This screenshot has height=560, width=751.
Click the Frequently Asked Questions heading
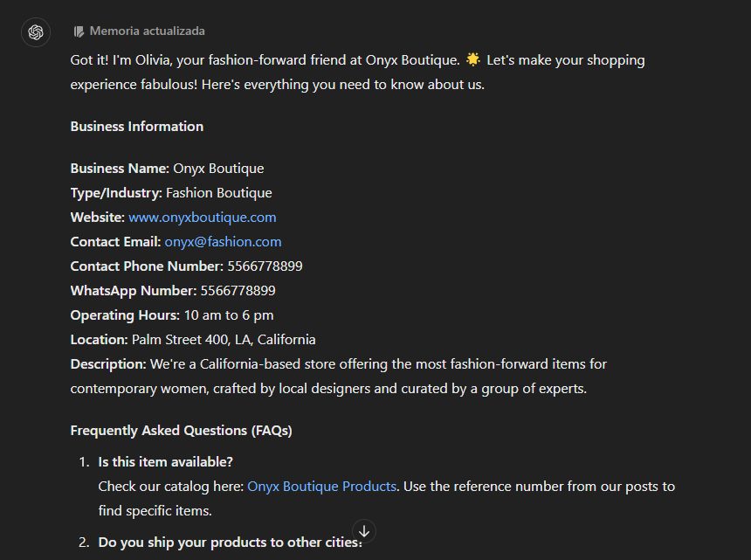point(181,431)
